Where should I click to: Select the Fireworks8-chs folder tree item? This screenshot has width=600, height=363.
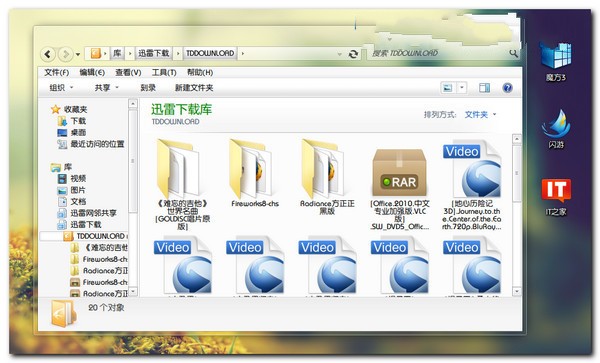pyautogui.click(x=99, y=259)
